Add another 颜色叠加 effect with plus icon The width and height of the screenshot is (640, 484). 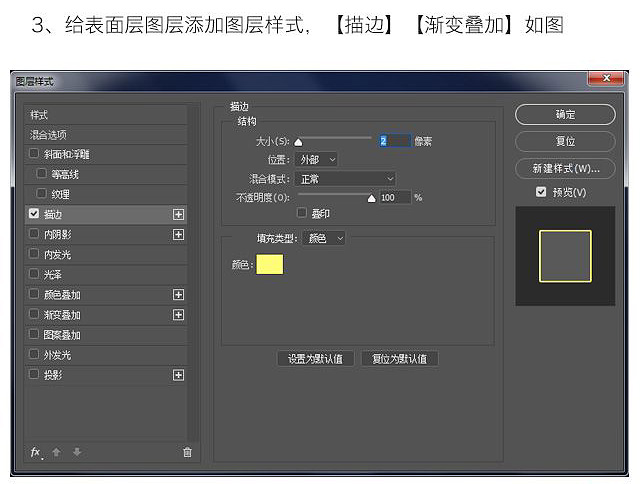(178, 295)
